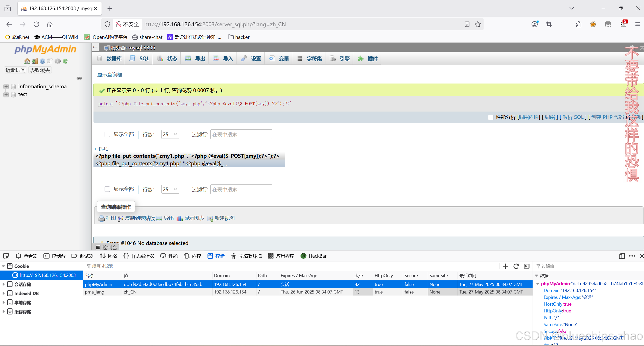The height and width of the screenshot is (346, 644).
Task: Expand the Indexed DB storage node
Action: (4, 293)
